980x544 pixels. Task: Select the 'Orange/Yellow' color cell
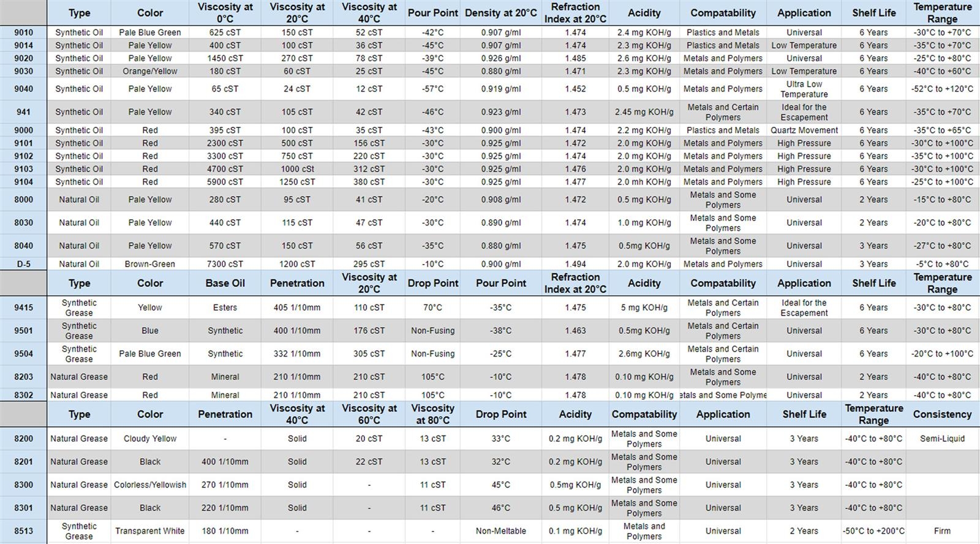[149, 71]
